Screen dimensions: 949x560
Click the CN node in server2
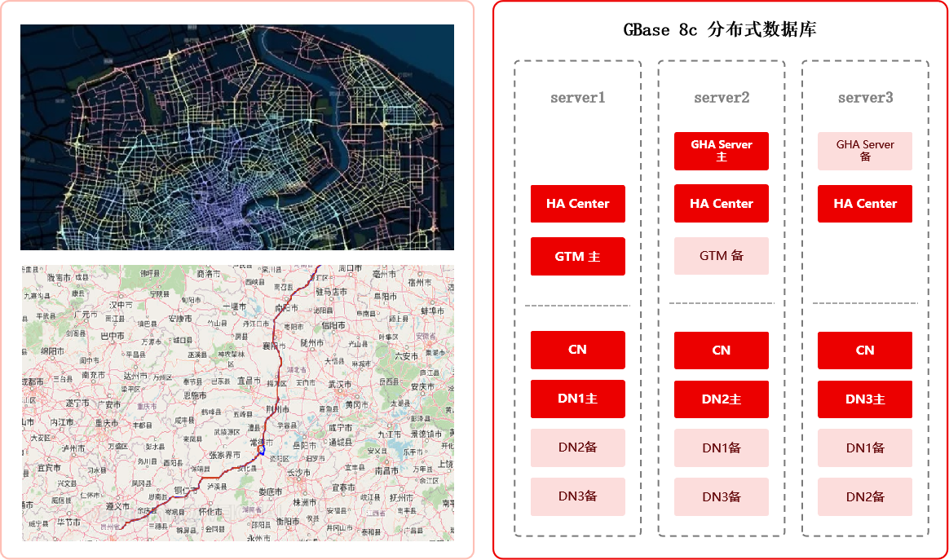722,350
